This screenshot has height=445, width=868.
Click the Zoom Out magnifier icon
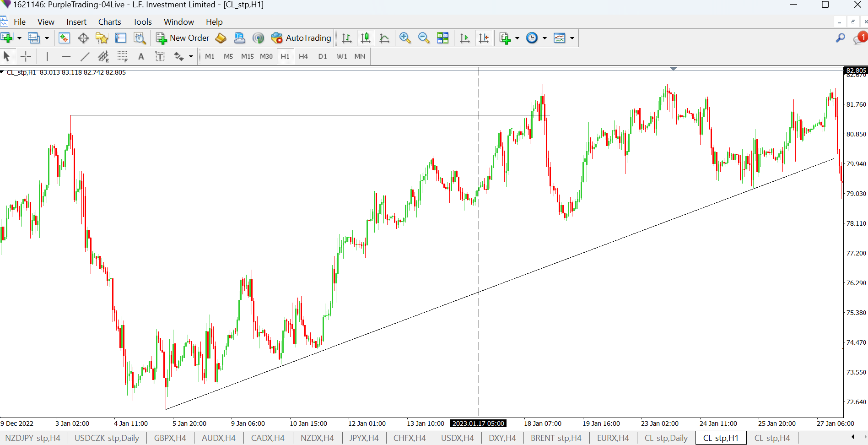coord(424,38)
